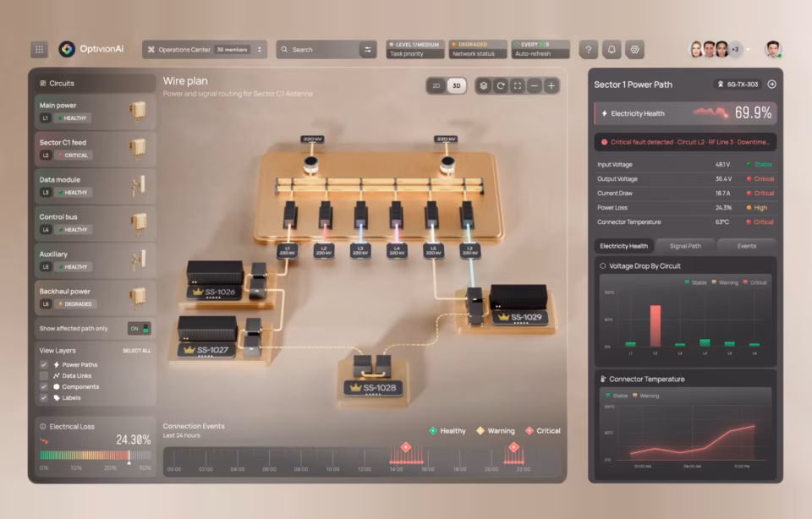
Task: Switch to the Electricity Health tab
Action: [623, 246]
